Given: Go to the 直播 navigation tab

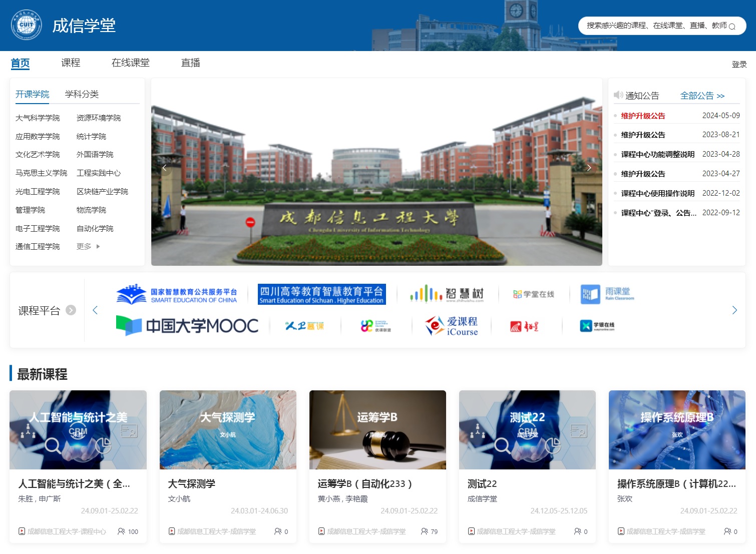Looking at the screenshot, I should click(190, 63).
